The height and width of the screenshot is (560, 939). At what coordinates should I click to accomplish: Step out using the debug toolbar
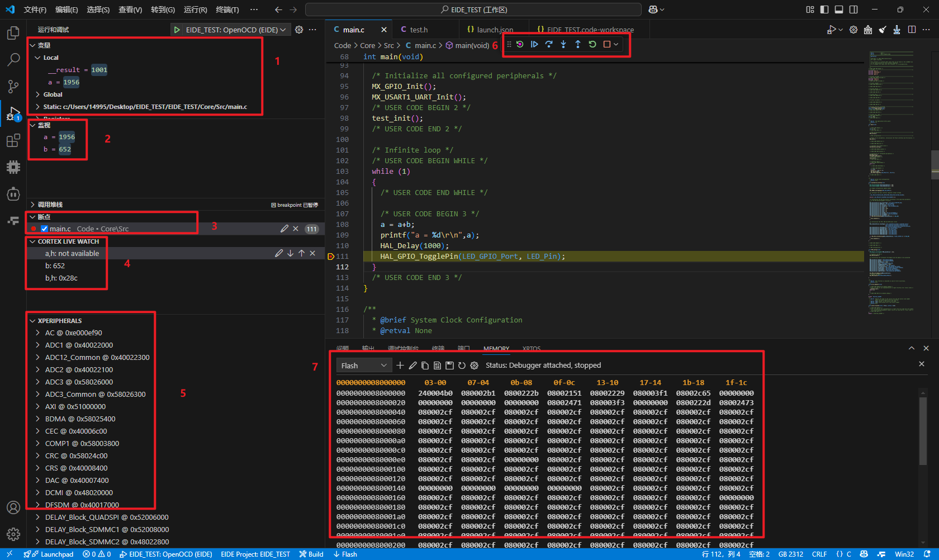(578, 44)
